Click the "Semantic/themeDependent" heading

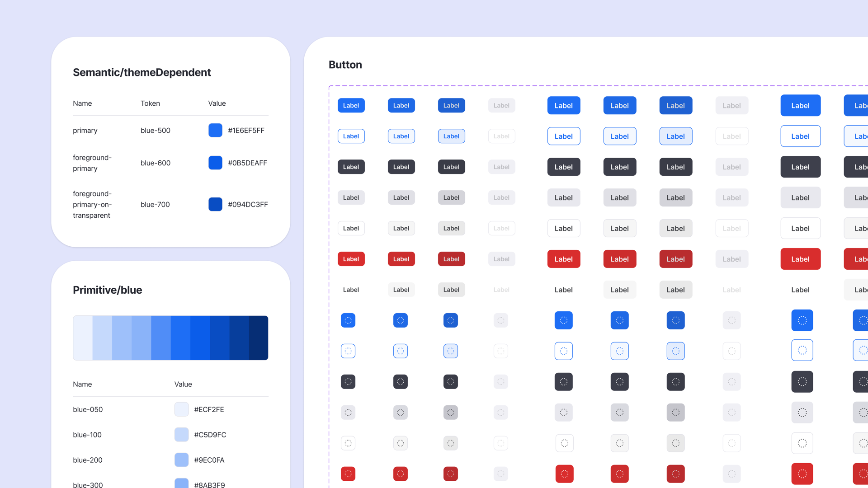(x=142, y=72)
